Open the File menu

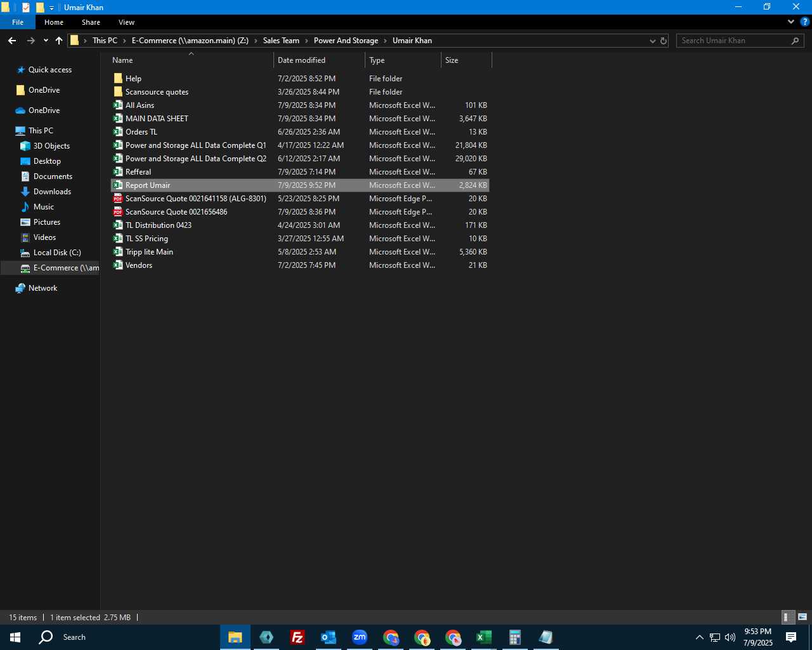pos(18,22)
